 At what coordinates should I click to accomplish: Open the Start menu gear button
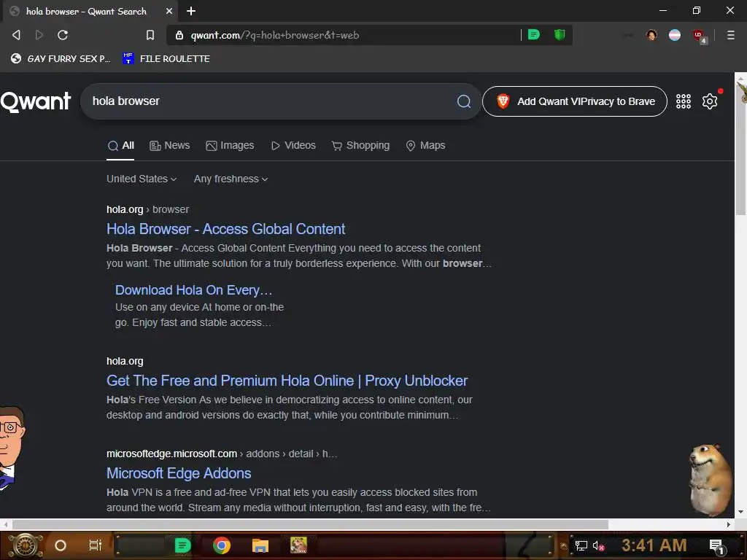[x=26, y=545]
